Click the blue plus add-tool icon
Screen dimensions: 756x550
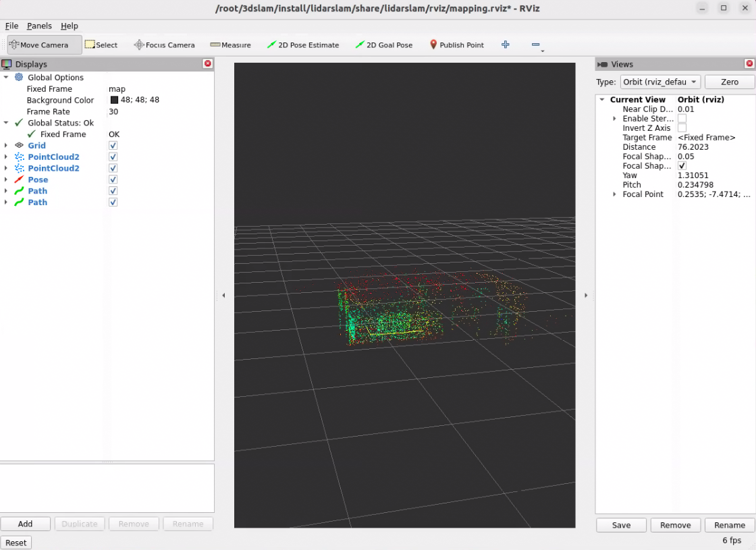(506, 45)
